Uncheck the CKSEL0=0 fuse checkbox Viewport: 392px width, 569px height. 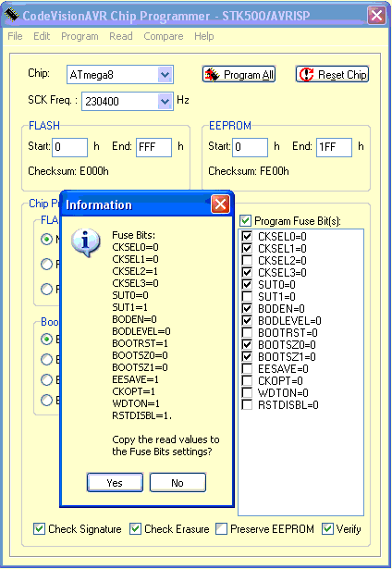(247, 236)
